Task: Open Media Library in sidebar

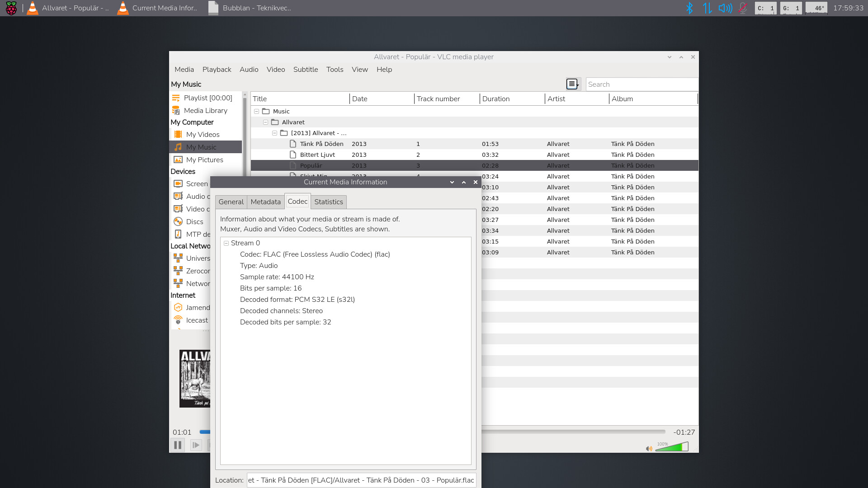Action: 206,111
